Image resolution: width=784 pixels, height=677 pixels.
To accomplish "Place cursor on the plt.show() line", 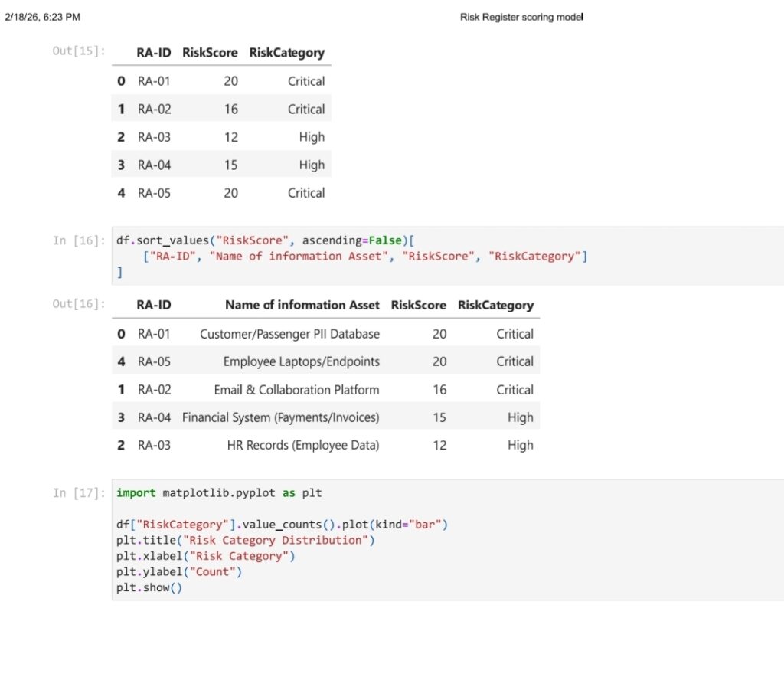I will [x=149, y=588].
